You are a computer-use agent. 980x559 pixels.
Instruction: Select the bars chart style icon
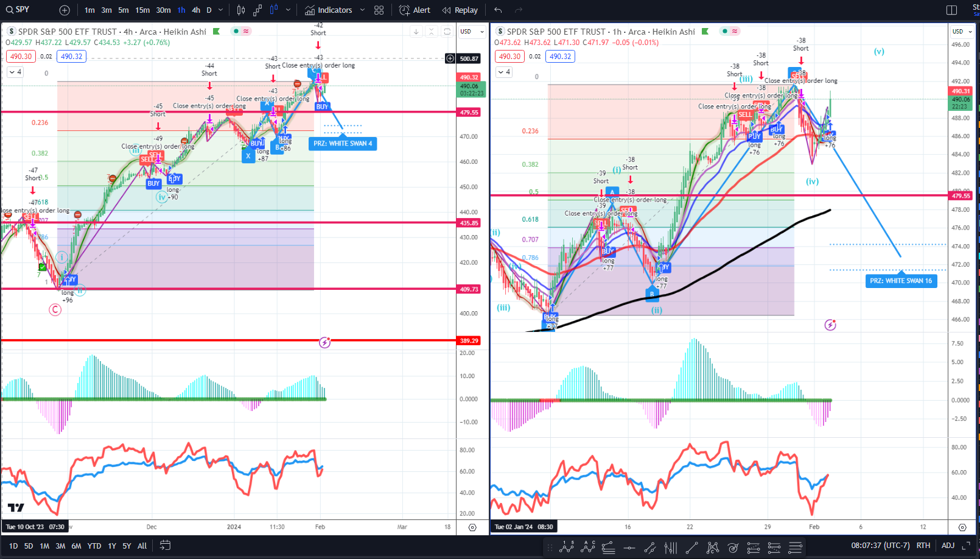241,10
